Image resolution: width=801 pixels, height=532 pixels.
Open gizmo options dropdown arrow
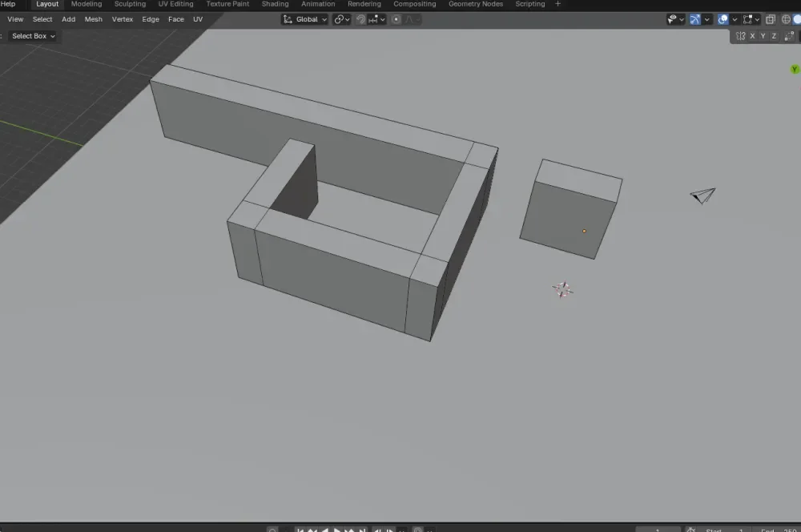pos(707,19)
